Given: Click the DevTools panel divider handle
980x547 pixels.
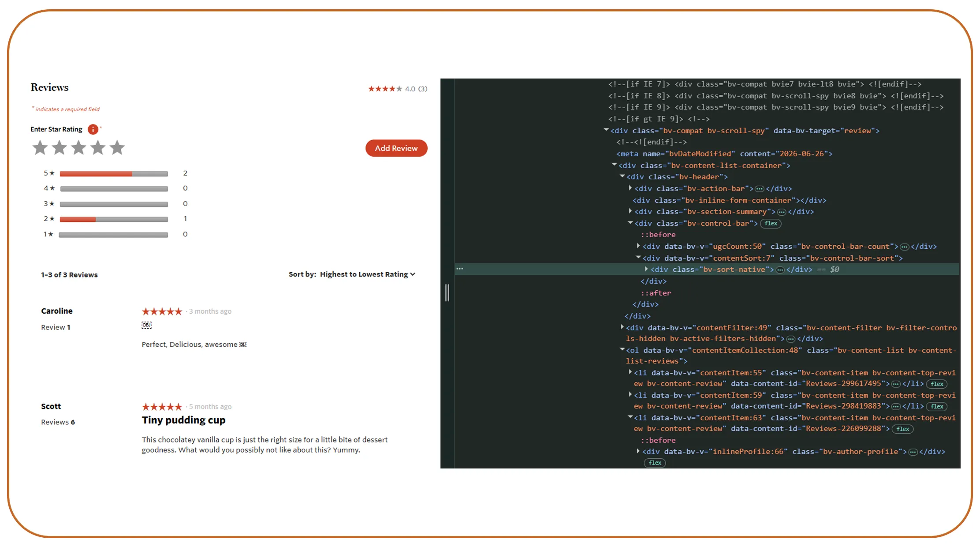Looking at the screenshot, I should click(x=447, y=293).
